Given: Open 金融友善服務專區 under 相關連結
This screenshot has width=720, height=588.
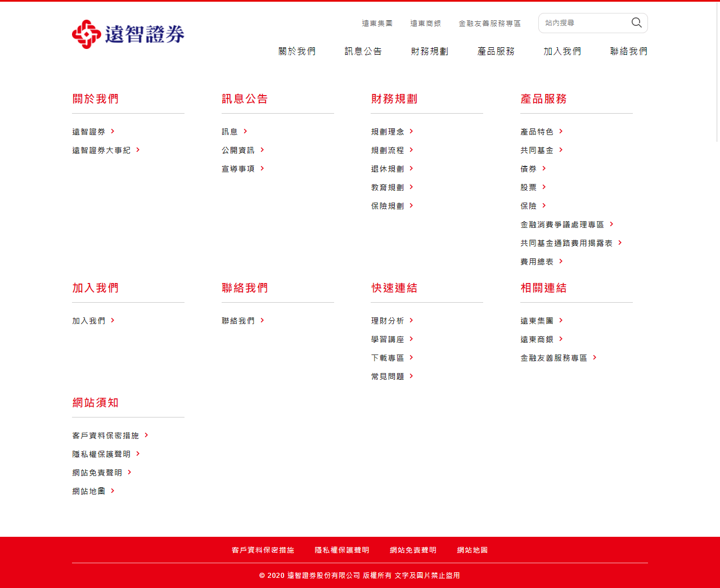Looking at the screenshot, I should point(554,358).
